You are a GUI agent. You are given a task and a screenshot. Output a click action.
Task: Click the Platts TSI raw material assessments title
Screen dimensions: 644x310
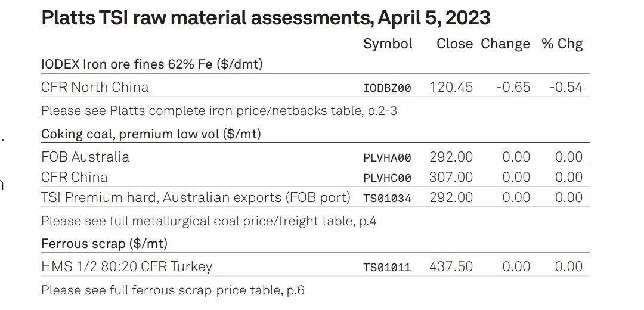coord(266,18)
